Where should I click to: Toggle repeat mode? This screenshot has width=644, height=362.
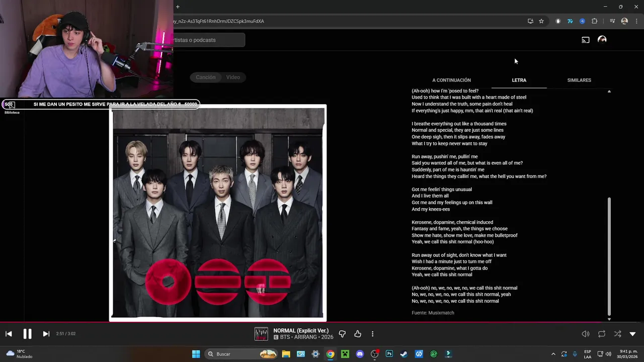tap(602, 334)
